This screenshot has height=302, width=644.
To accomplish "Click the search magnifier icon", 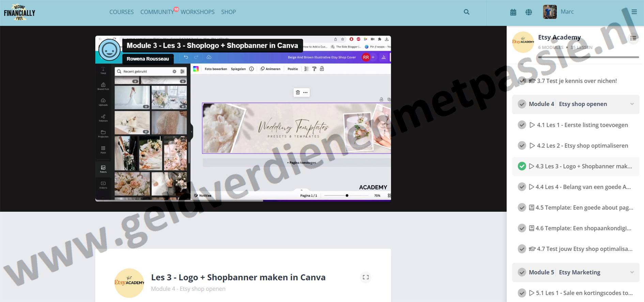I will click(x=466, y=12).
